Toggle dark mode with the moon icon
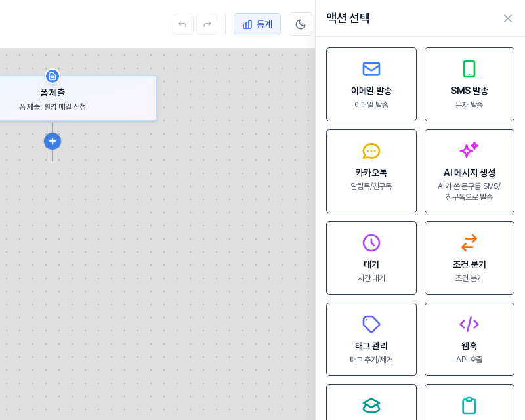This screenshot has width=525, height=420. pyautogui.click(x=301, y=24)
